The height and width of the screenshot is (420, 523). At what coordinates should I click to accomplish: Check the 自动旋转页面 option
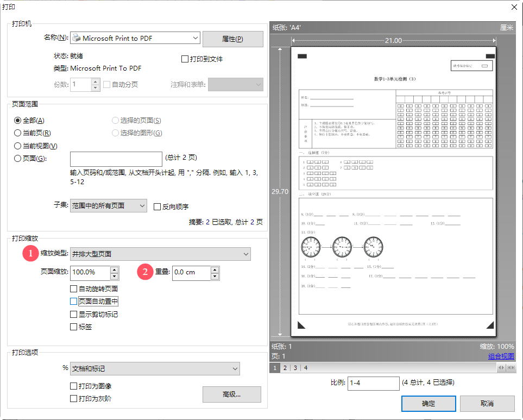74,289
